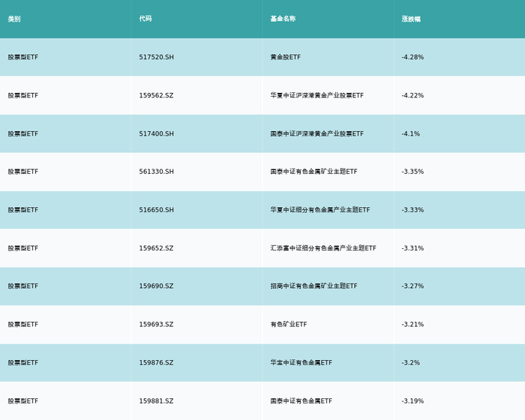Click fund code 159562.SZ

[x=156, y=95]
